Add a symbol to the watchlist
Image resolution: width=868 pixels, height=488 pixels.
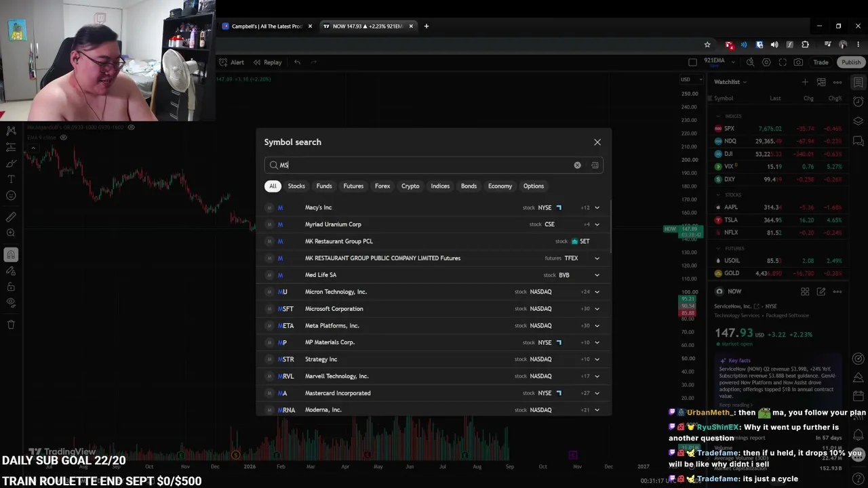805,82
